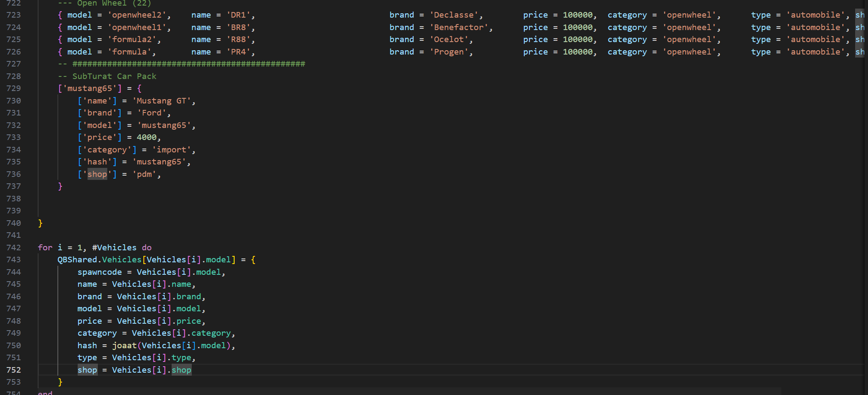Click the 'import' category string

click(171, 150)
